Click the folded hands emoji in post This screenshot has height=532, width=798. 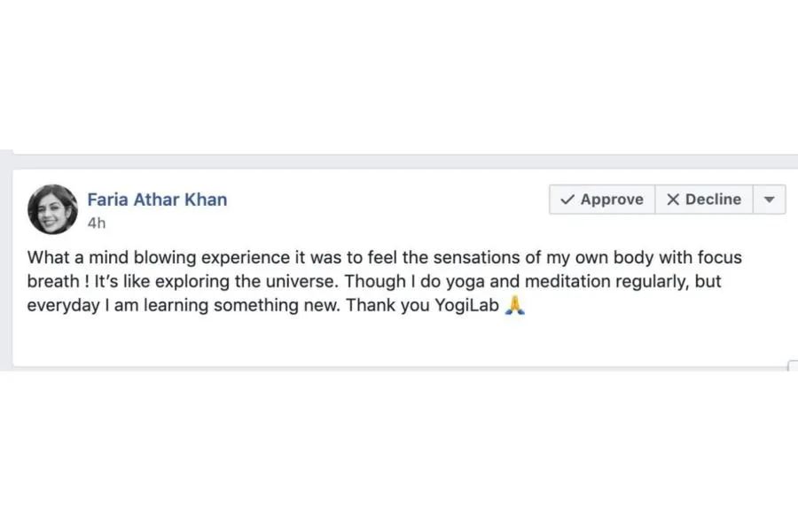click(514, 305)
